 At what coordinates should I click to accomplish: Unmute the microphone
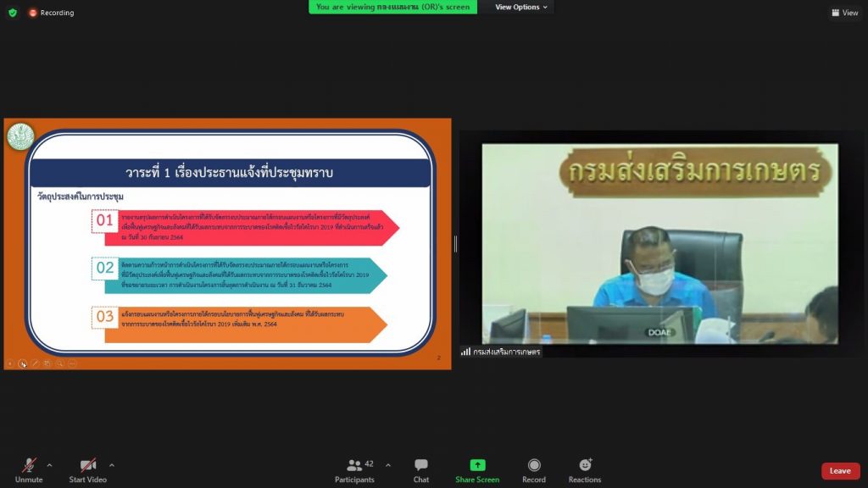(x=29, y=469)
